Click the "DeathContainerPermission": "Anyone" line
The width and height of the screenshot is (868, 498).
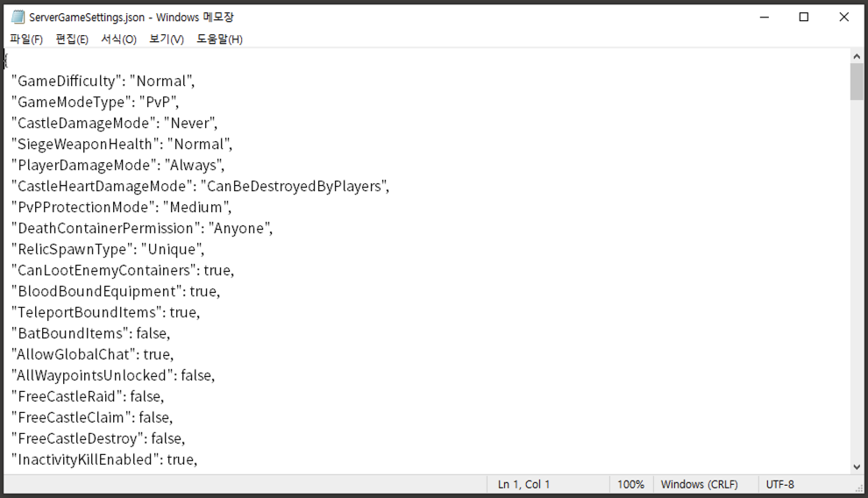point(142,229)
